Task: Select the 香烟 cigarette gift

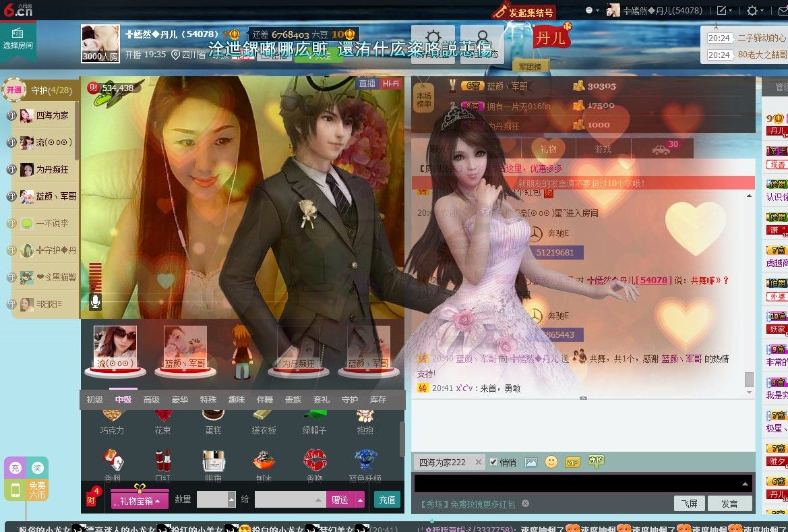Action: point(112,465)
